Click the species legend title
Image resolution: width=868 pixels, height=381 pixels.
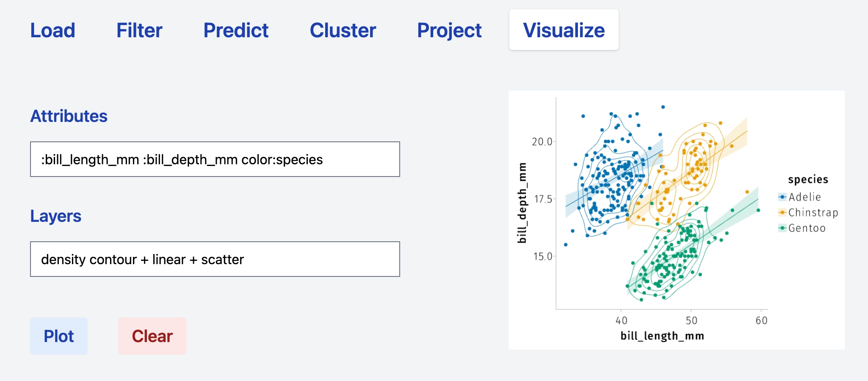pyautogui.click(x=808, y=179)
